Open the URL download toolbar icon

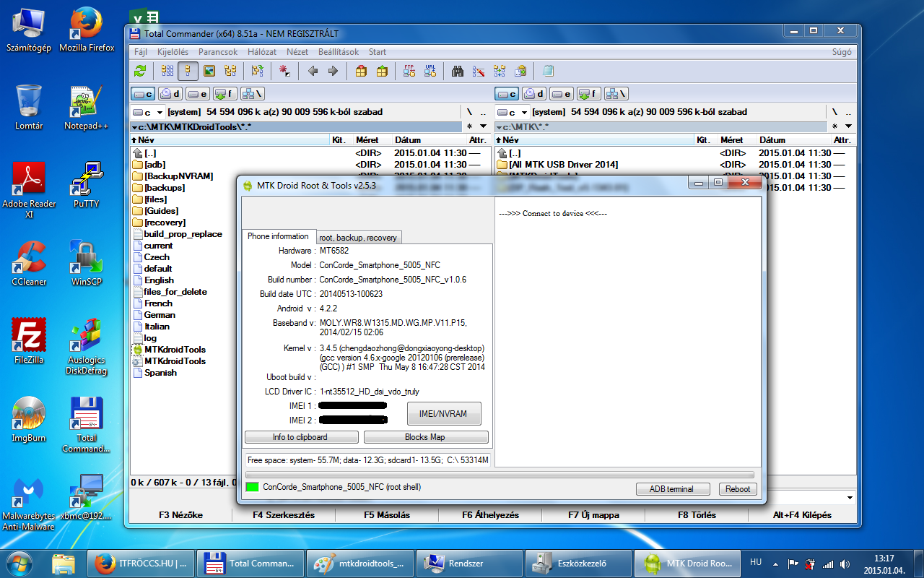430,71
